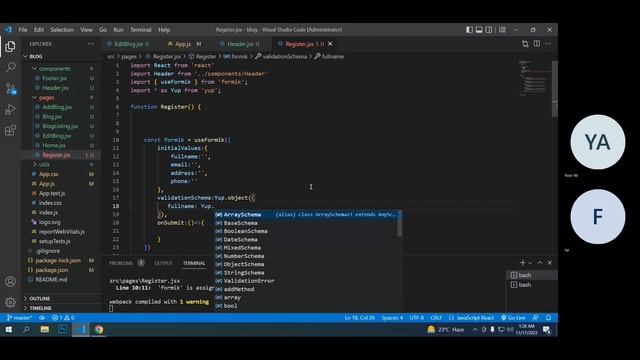Open File Explorer from the taskbar
This screenshot has height=360, width=640.
44,329
